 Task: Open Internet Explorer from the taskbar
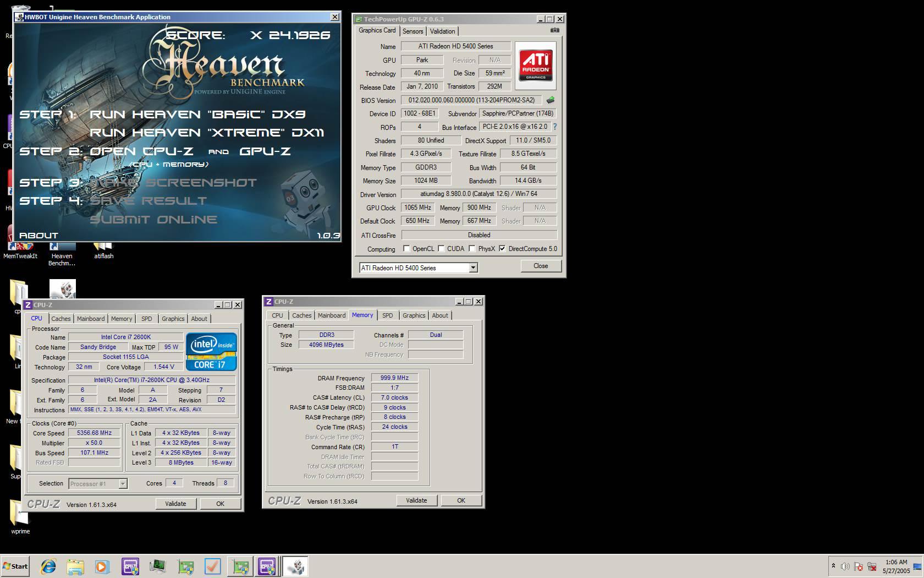tap(48, 566)
